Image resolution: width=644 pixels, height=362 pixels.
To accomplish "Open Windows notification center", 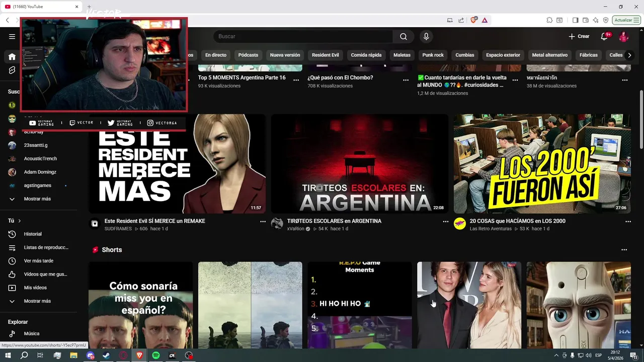I will [634, 355].
